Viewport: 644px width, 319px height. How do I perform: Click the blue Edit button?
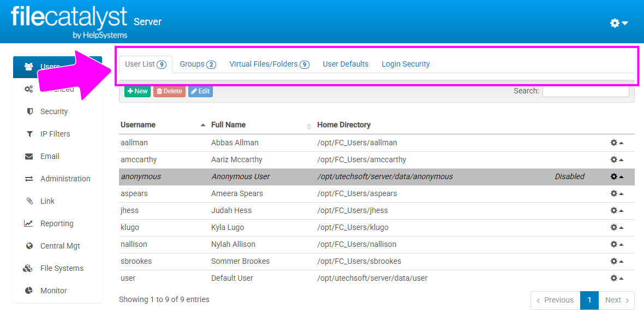(200, 91)
